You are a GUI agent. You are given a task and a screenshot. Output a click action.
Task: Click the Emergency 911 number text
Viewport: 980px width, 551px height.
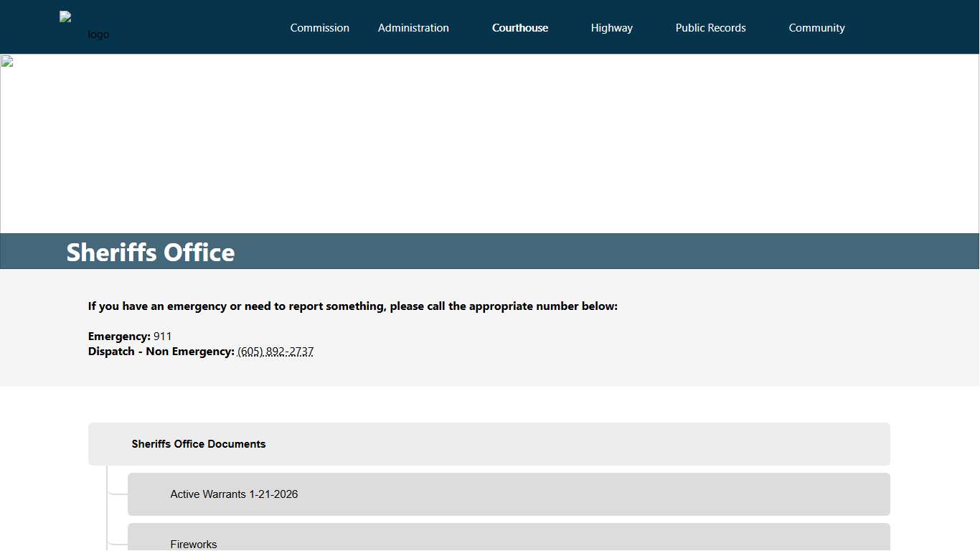(163, 336)
